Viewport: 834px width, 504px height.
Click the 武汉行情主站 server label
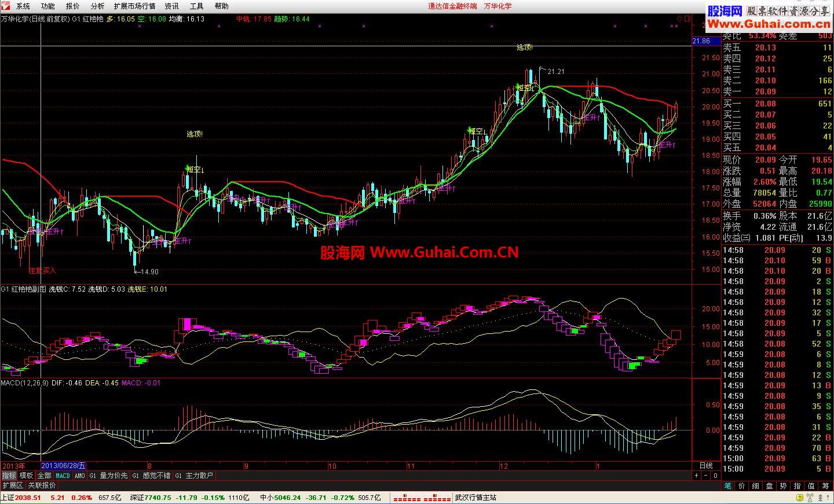click(x=476, y=498)
